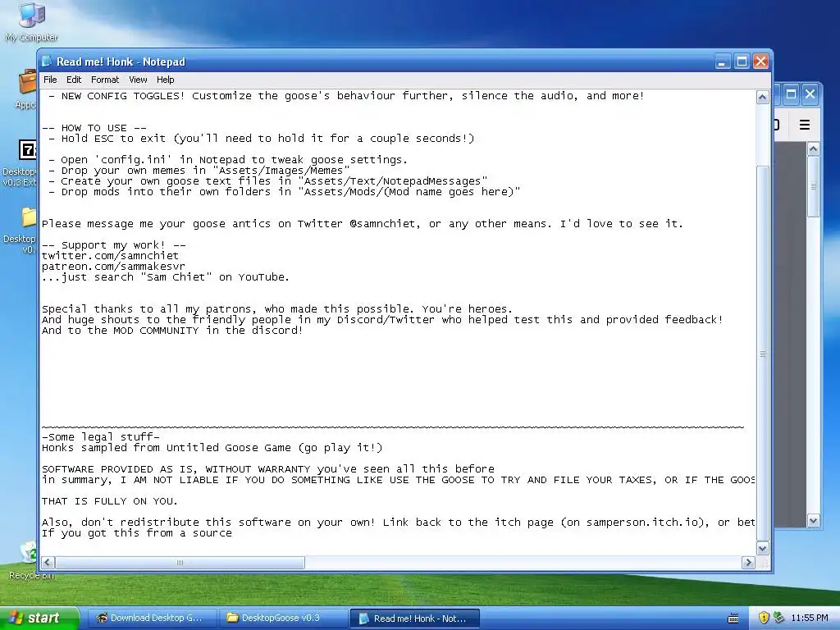Click Notepad vertical scroll up arrow
The height and width of the screenshot is (630, 840).
pos(762,97)
